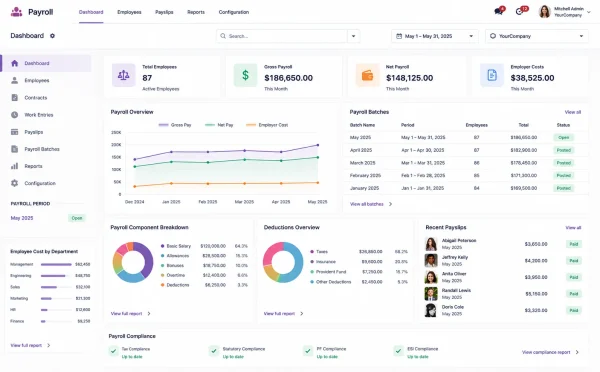Toggle Net Pay legend series
The width and height of the screenshot is (600, 372).
click(x=219, y=125)
